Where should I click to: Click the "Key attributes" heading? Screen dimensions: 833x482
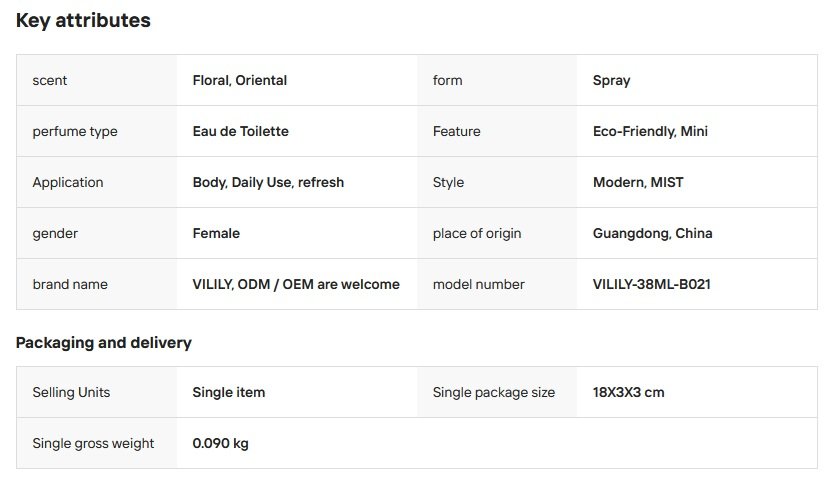(83, 20)
